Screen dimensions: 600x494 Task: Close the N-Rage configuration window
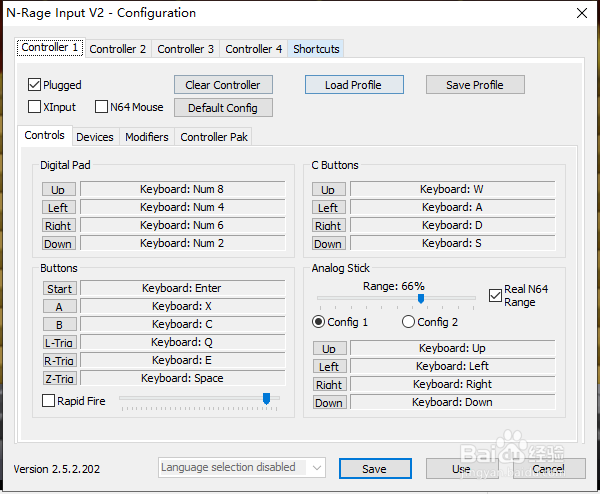pyautogui.click(x=582, y=13)
